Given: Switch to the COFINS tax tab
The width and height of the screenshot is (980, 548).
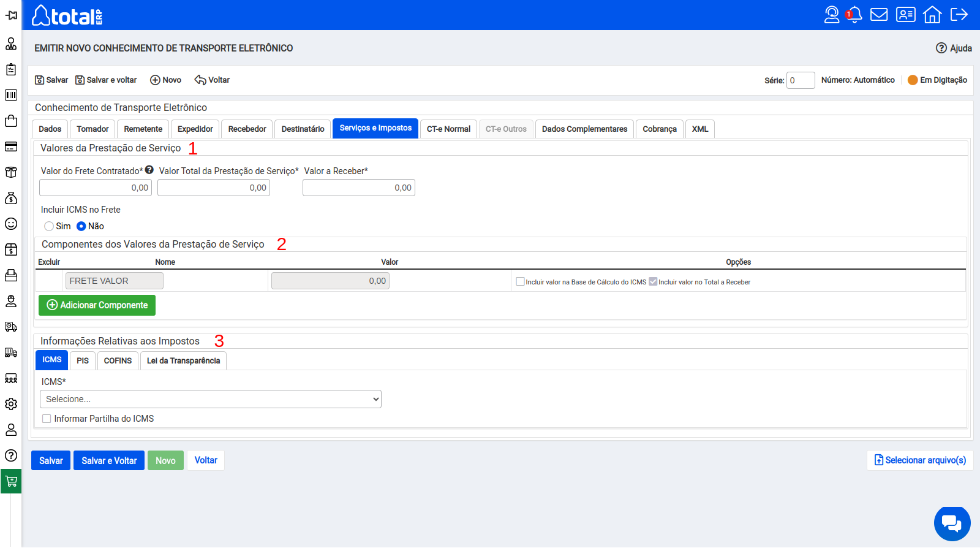Looking at the screenshot, I should click(x=118, y=360).
